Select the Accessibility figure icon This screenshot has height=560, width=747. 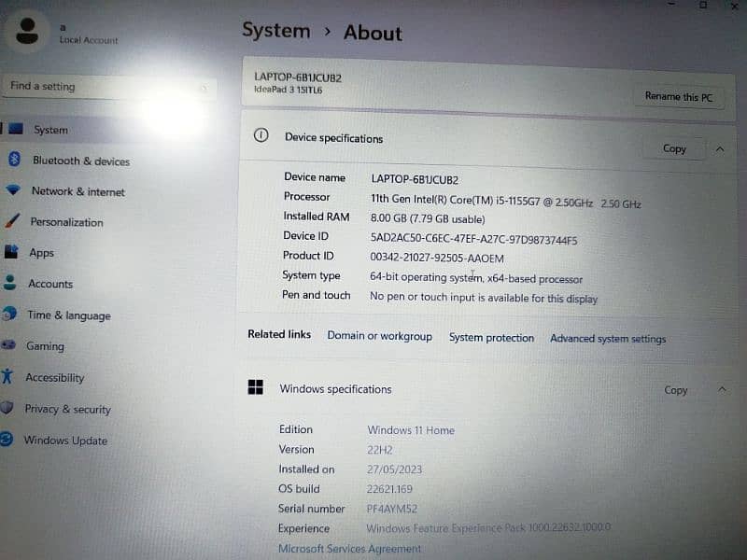point(7,376)
